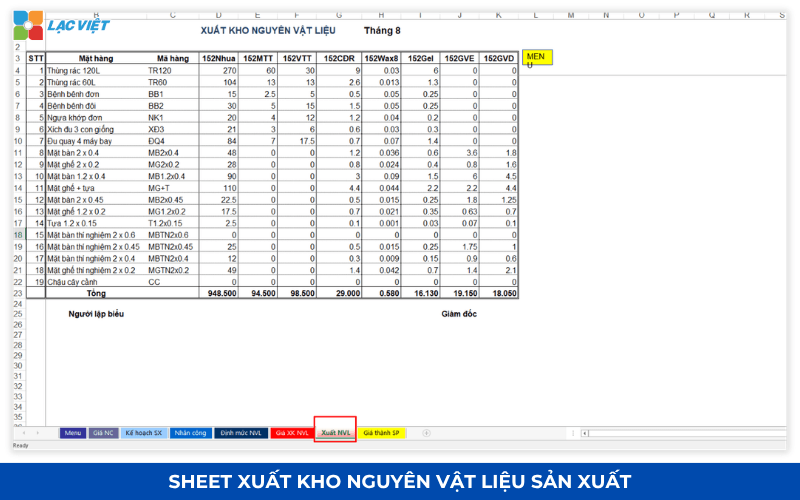
Task: Click the Giám đốc label
Action: 459,314
